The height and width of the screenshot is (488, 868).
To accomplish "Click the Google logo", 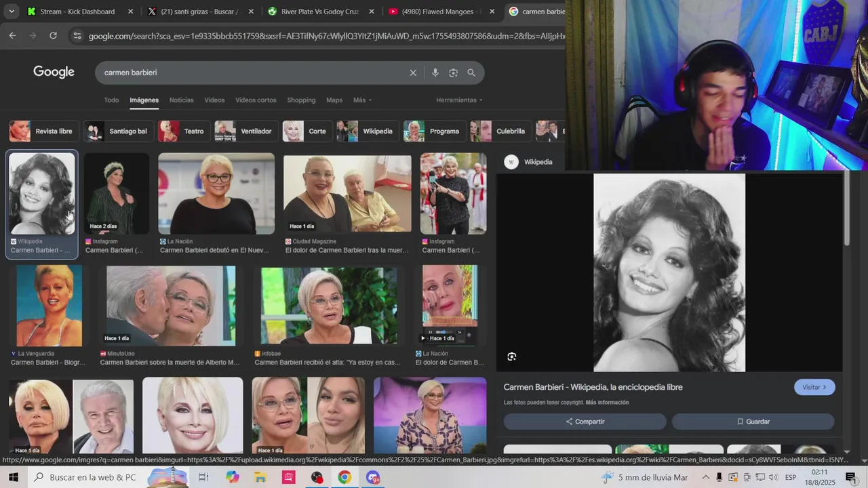I will 54,73.
